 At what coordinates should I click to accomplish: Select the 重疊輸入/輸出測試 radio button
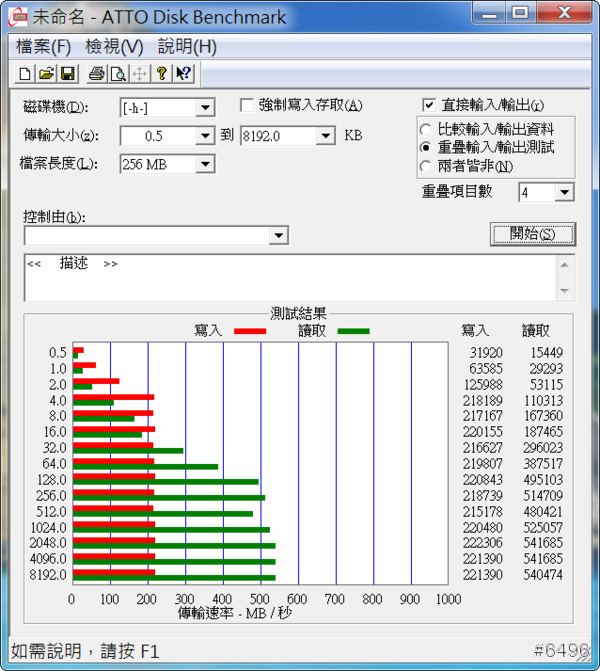click(426, 147)
